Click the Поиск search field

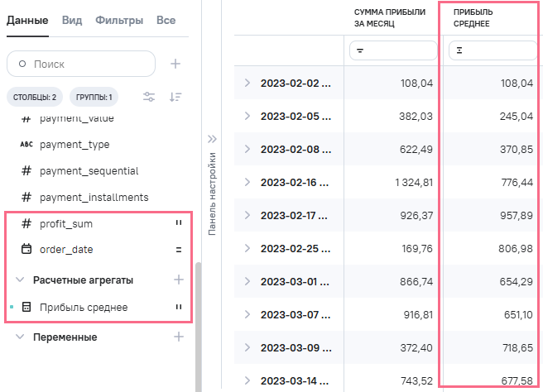coord(81,64)
